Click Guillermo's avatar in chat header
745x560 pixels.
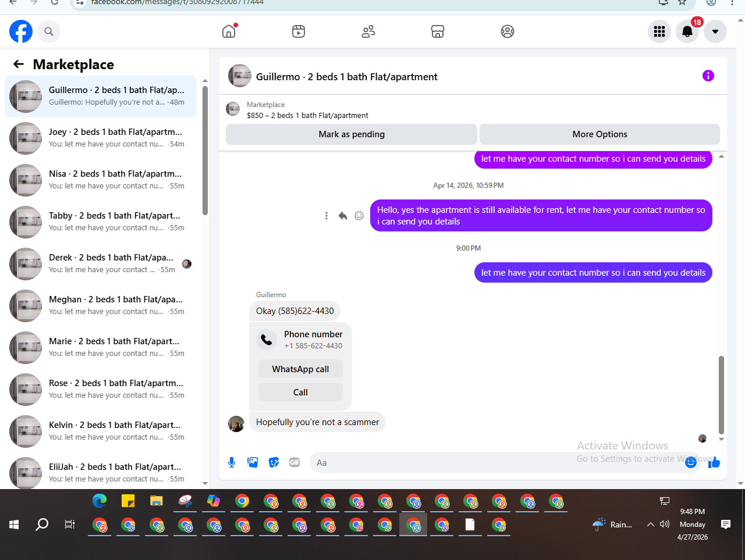(240, 76)
